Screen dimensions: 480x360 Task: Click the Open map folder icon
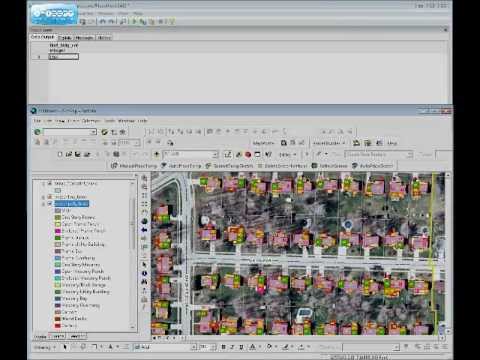click(69, 154)
